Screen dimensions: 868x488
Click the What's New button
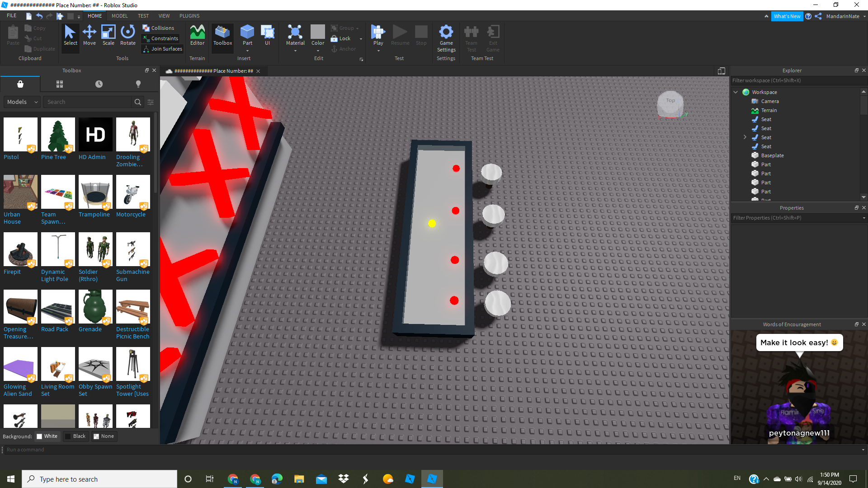[x=787, y=16]
